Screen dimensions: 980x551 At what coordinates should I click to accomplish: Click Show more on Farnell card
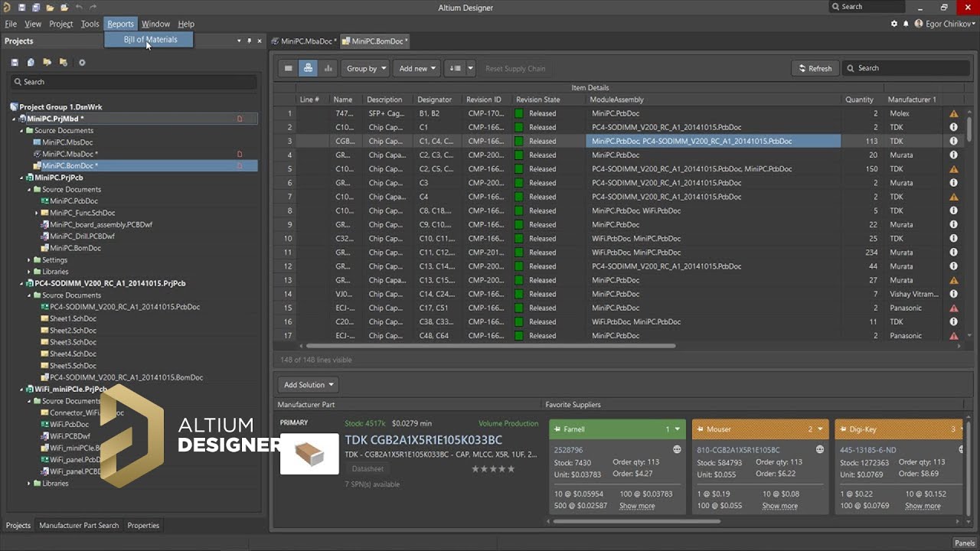(x=637, y=506)
